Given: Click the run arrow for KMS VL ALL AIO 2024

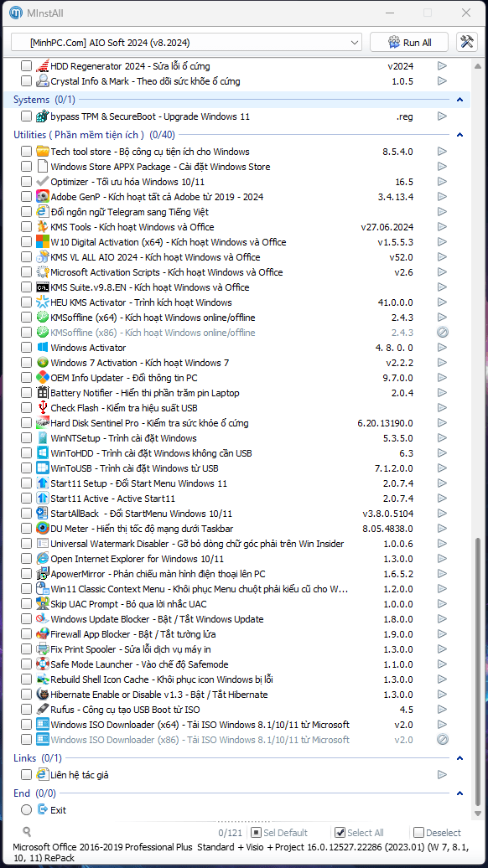Looking at the screenshot, I should (442, 257).
